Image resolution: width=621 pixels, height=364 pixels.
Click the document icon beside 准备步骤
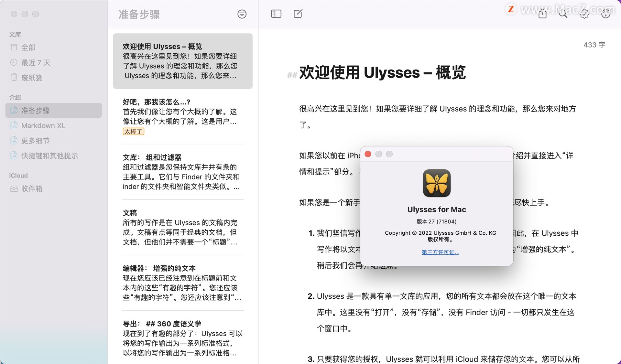coord(14,110)
